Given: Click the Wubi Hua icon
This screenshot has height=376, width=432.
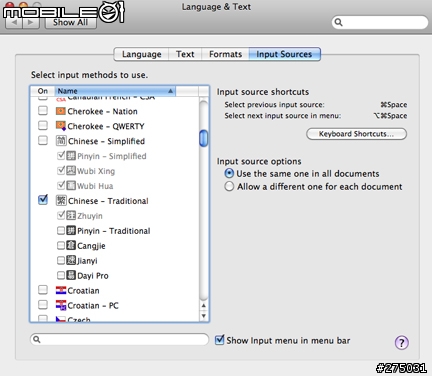Looking at the screenshot, I should click(x=71, y=186).
